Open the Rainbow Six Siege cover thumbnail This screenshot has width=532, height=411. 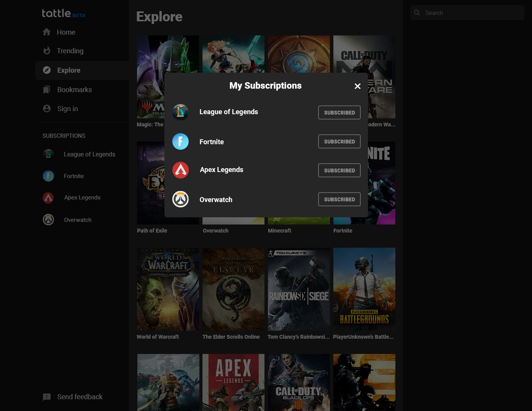click(299, 289)
